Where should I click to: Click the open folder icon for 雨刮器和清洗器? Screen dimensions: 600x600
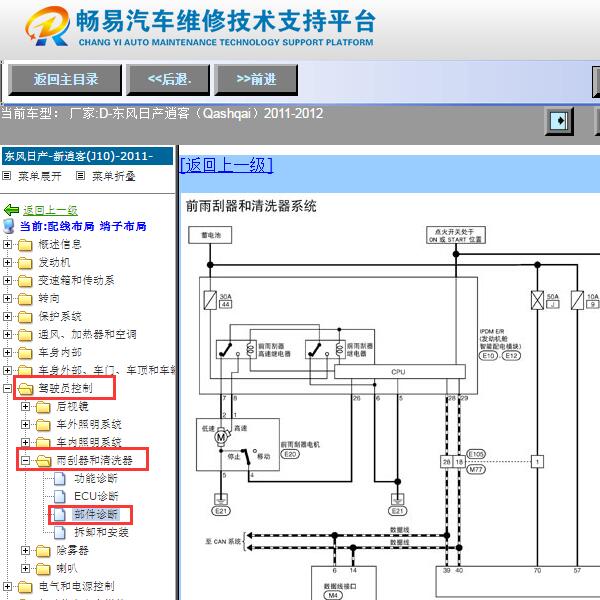44,461
